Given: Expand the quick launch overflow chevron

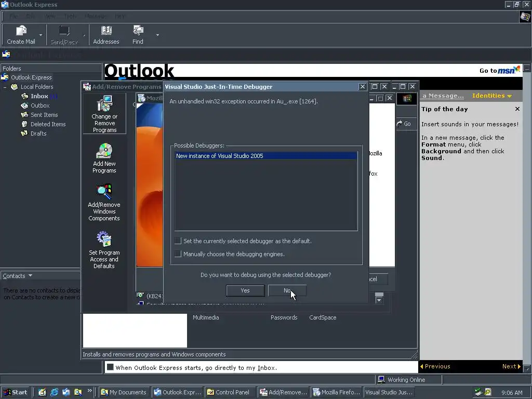Looking at the screenshot, I should point(89,391).
